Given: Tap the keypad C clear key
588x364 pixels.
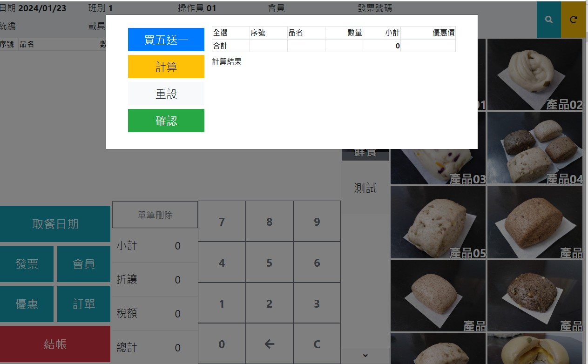Looking at the screenshot, I should coord(317,344).
